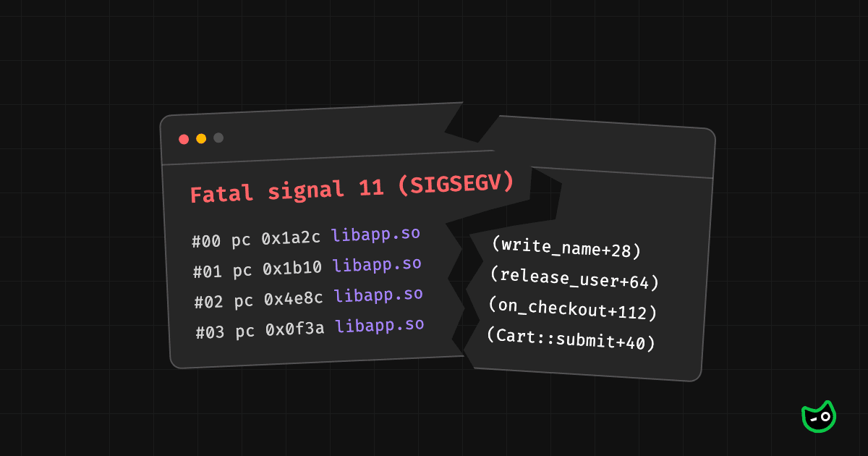Click the #03 stack frame number
This screenshot has height=456, width=868.
click(210, 332)
